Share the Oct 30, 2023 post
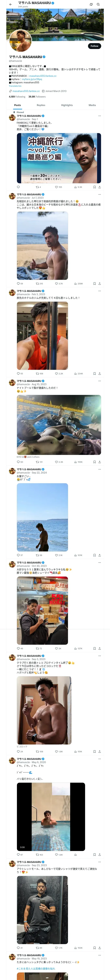110x980 pixels. coord(99,648)
